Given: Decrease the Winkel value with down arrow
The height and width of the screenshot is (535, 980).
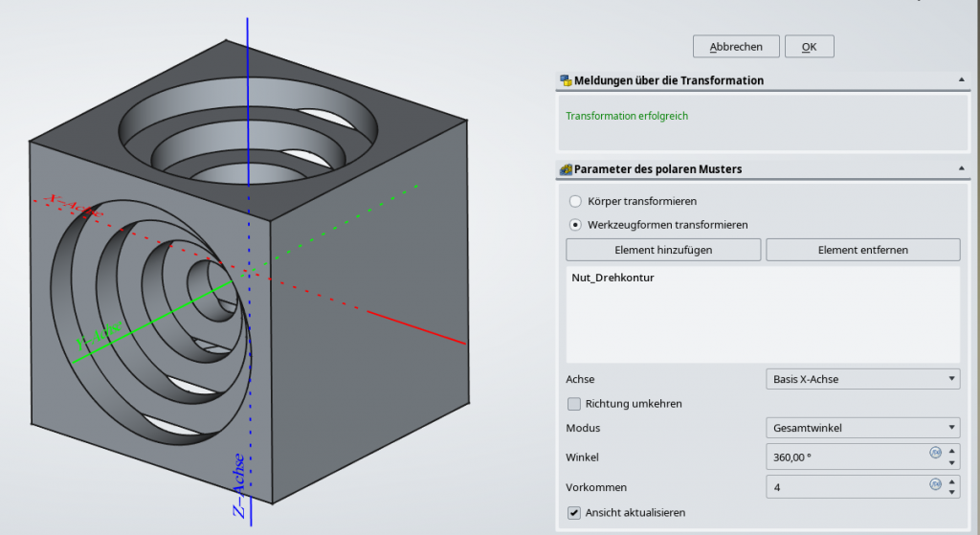Looking at the screenshot, I should [952, 462].
